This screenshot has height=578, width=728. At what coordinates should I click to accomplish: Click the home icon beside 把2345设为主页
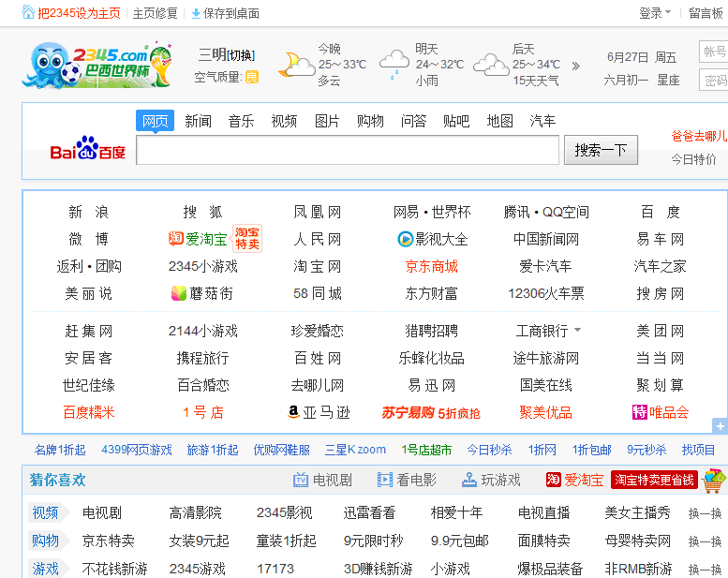click(28, 12)
